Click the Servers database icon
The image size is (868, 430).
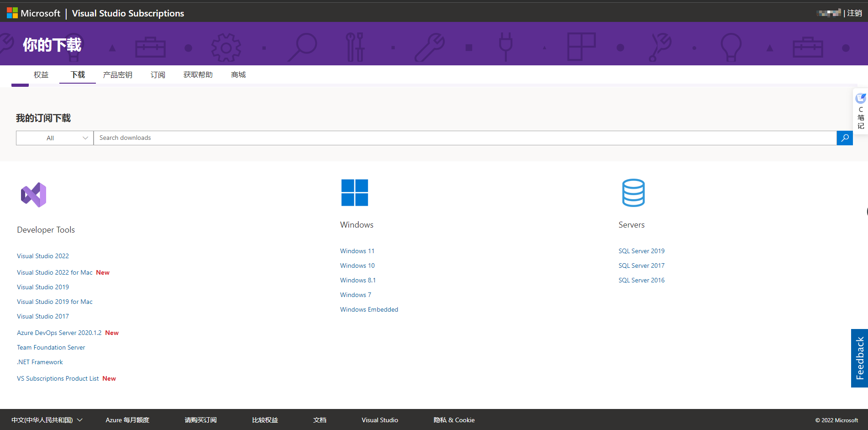[633, 192]
